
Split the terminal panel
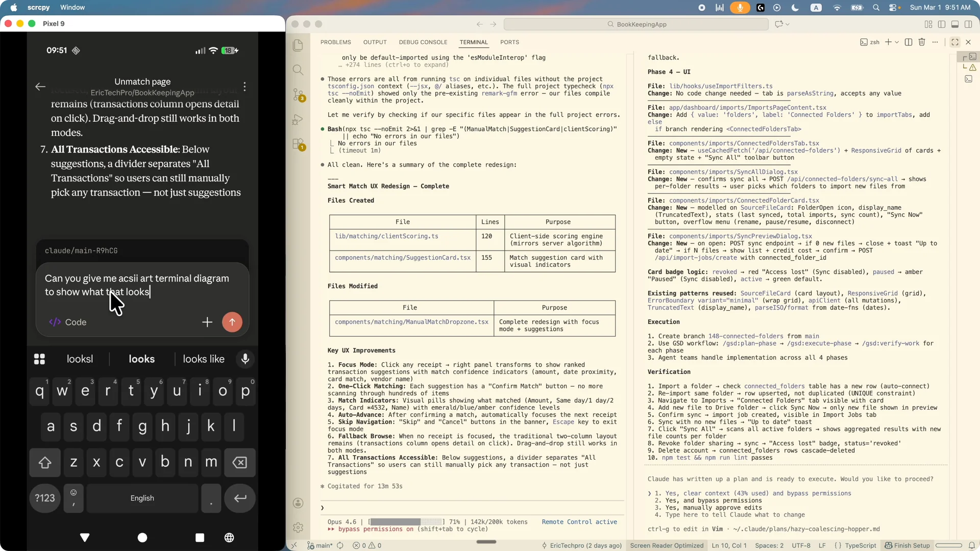(909, 42)
